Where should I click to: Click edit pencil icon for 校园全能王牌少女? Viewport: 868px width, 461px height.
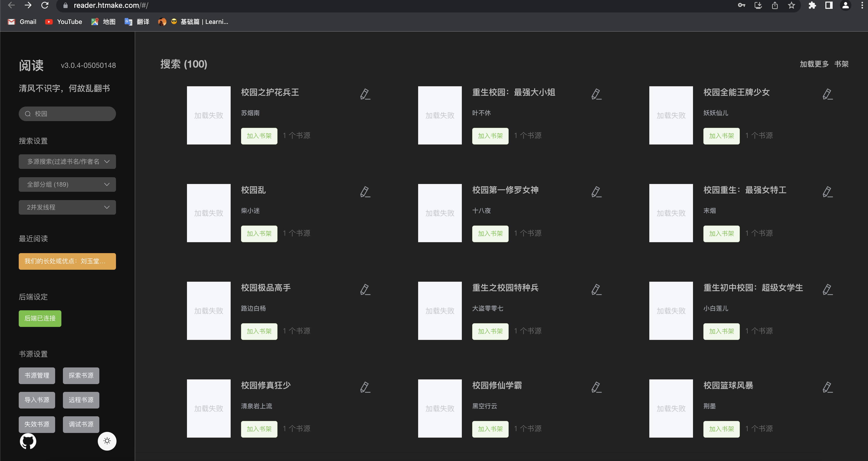click(827, 94)
